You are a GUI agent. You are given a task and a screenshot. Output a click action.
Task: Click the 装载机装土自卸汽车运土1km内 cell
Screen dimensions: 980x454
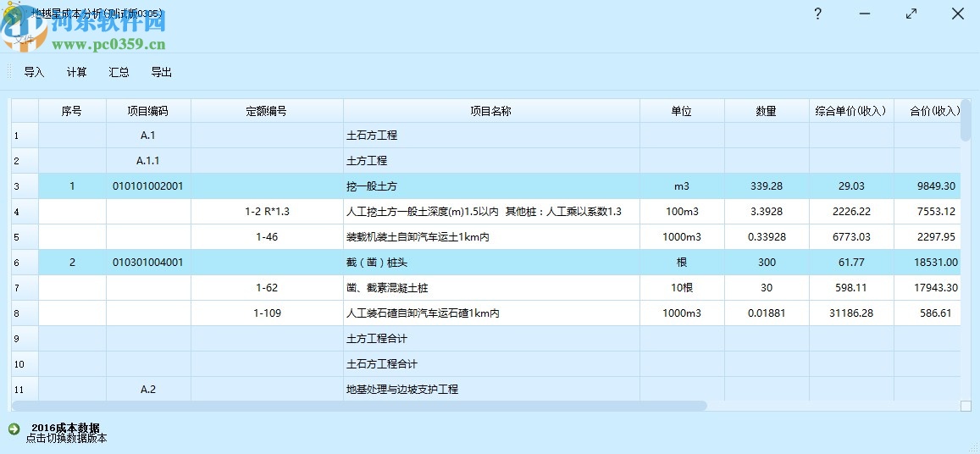(491, 237)
